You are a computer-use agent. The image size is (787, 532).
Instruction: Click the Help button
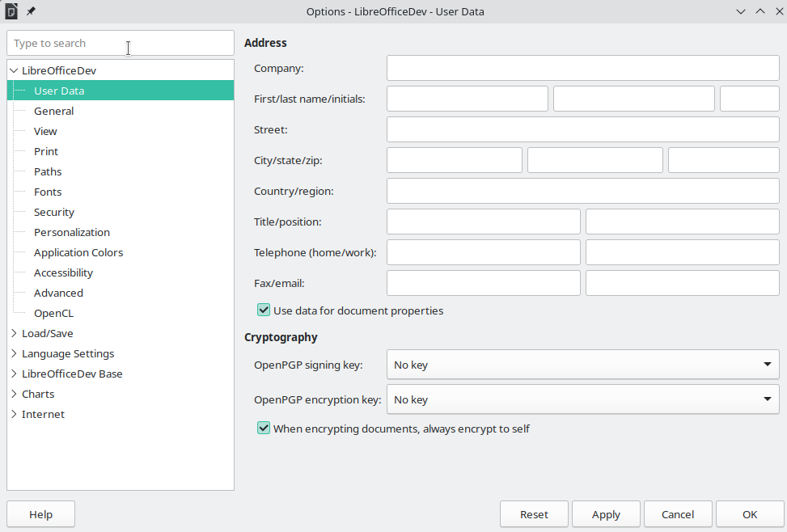tap(40, 514)
